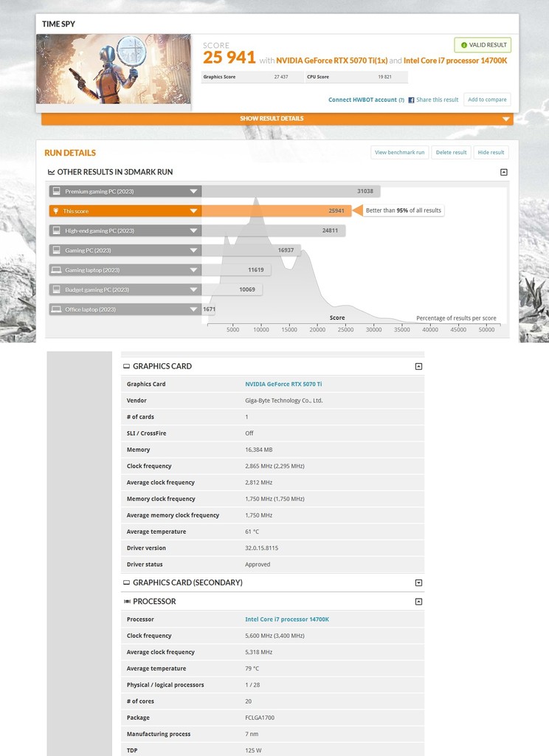The width and height of the screenshot is (549, 756).
Task: Click the memory value 16,384 MB
Action: pyautogui.click(x=259, y=450)
